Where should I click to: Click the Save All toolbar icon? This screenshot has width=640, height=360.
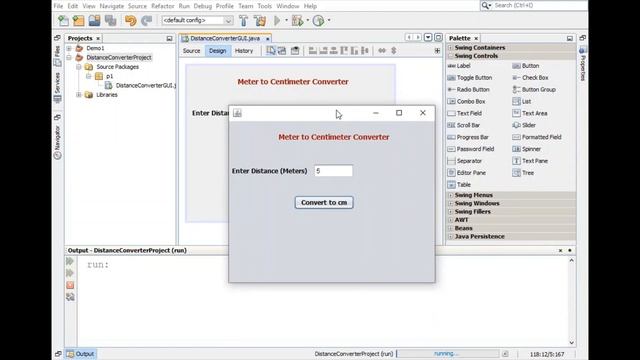point(111,20)
